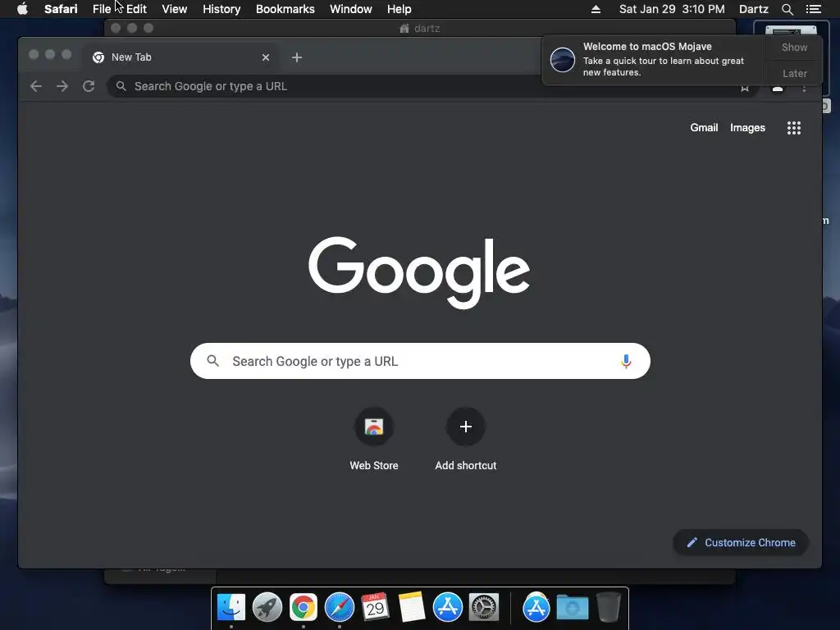Open the View menu
Viewport: 840px width, 630px height.
click(x=174, y=9)
